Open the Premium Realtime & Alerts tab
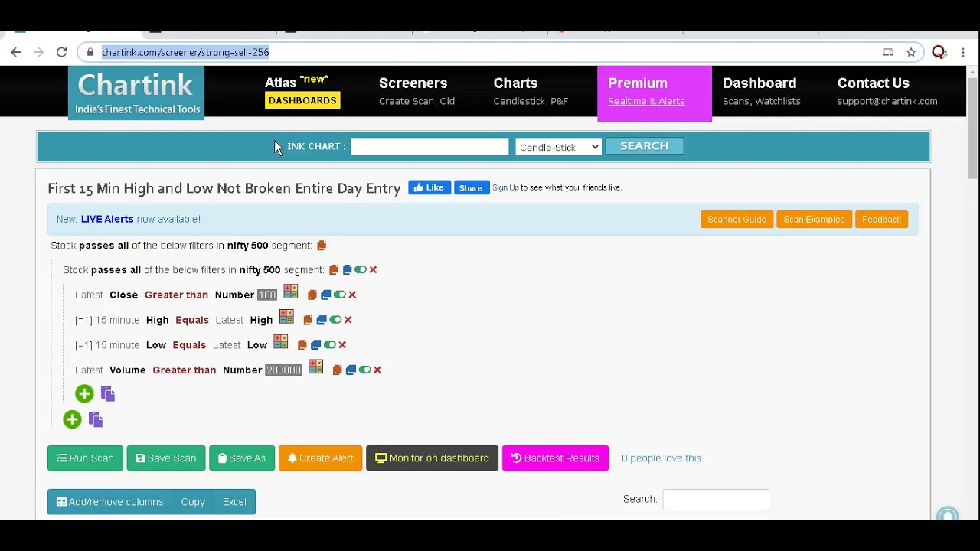Image resolution: width=980 pixels, height=551 pixels. point(654,93)
